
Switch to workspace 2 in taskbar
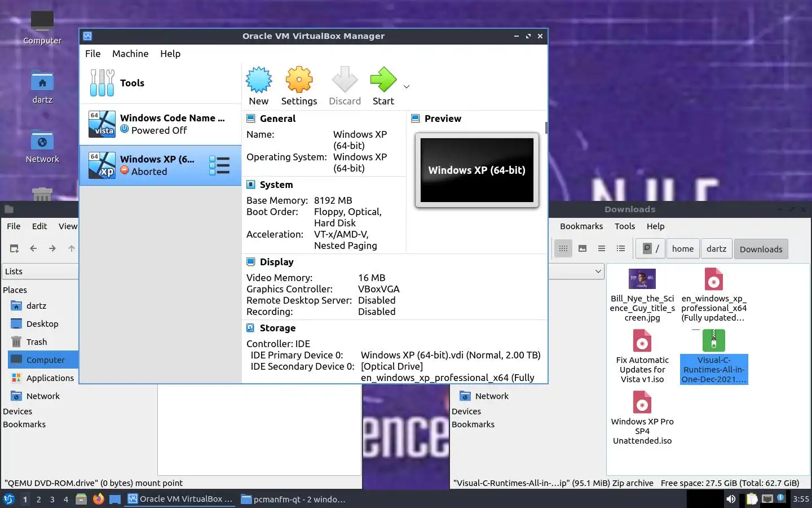(38, 500)
